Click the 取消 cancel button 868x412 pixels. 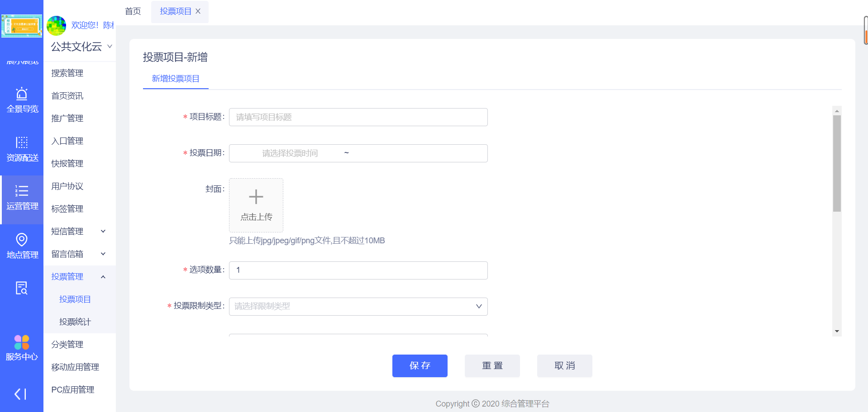click(565, 366)
